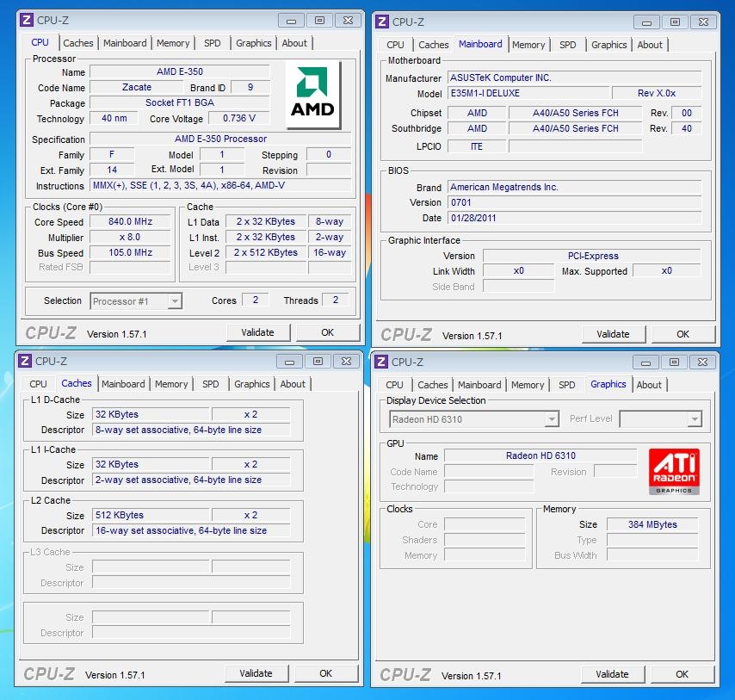
Task: Open SPD tab in the CPU window
Action: (x=213, y=43)
